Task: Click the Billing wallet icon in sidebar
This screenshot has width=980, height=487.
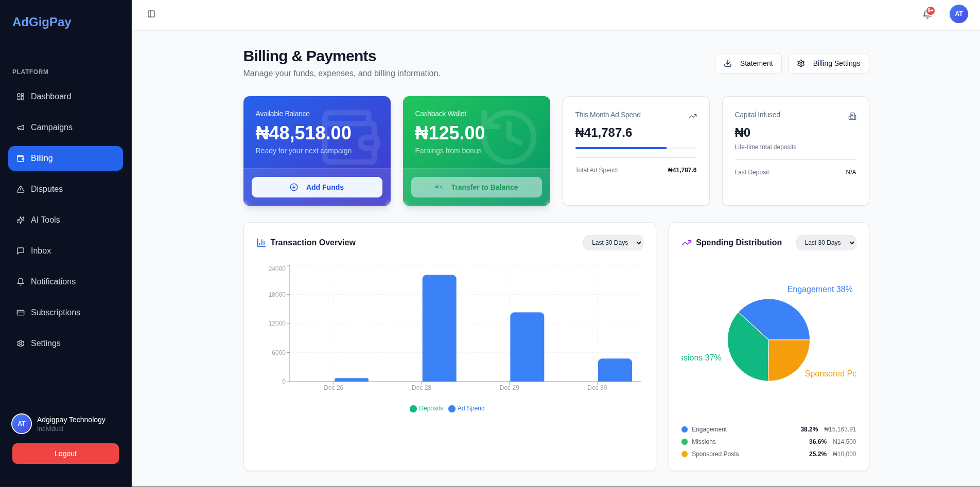Action: click(21, 158)
